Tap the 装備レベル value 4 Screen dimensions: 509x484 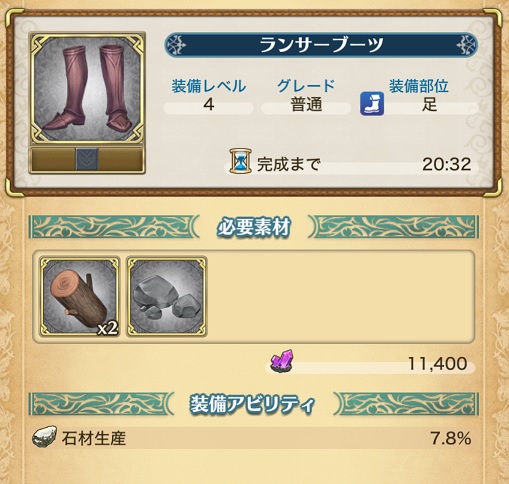coord(208,105)
